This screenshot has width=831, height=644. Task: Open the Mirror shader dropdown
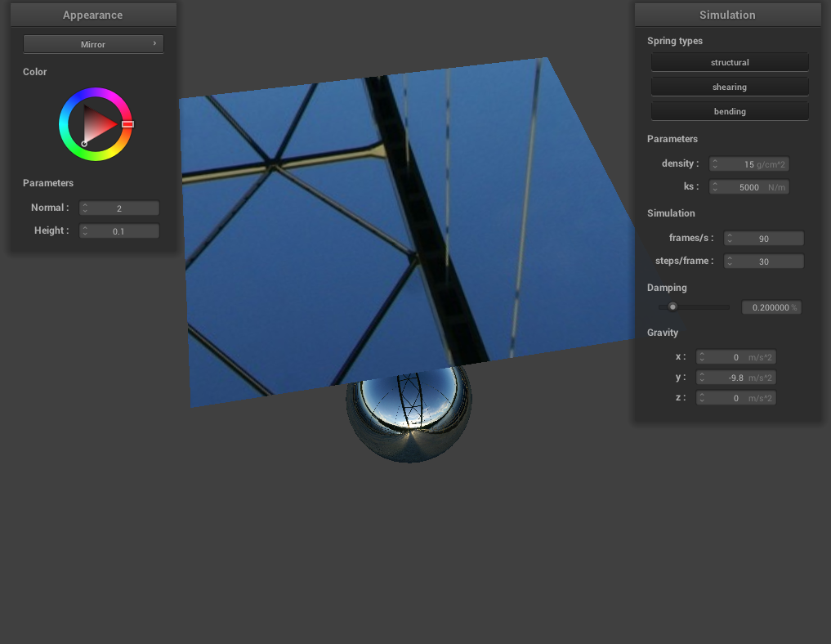click(93, 44)
